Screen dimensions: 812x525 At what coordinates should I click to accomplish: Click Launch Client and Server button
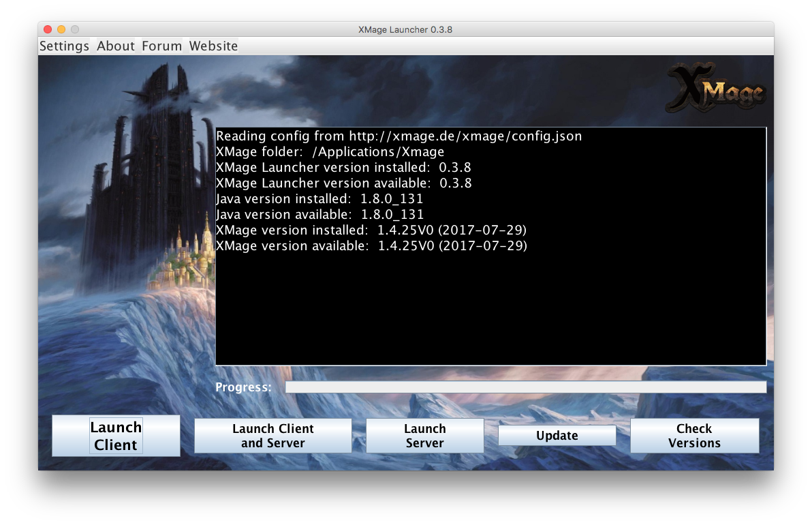click(272, 436)
